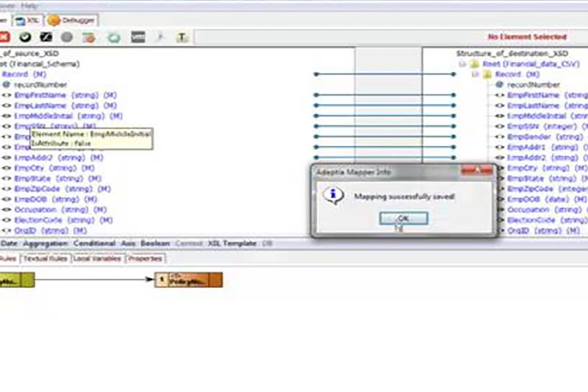Click the T text toolbar icon
The height and width of the screenshot is (392, 588).
coord(182,37)
